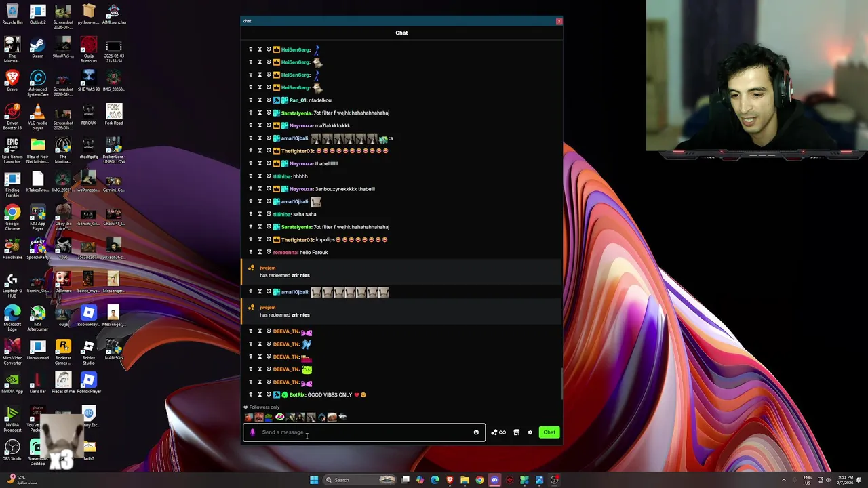Focus the Send a message input field
Image resolution: width=868 pixels, height=488 pixels.
[x=364, y=432]
